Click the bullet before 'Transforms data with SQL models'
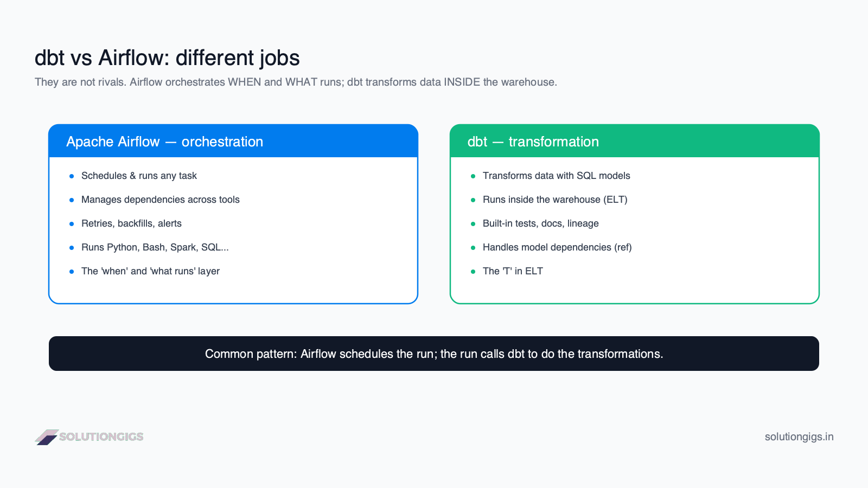This screenshot has height=488, width=868. tap(473, 176)
